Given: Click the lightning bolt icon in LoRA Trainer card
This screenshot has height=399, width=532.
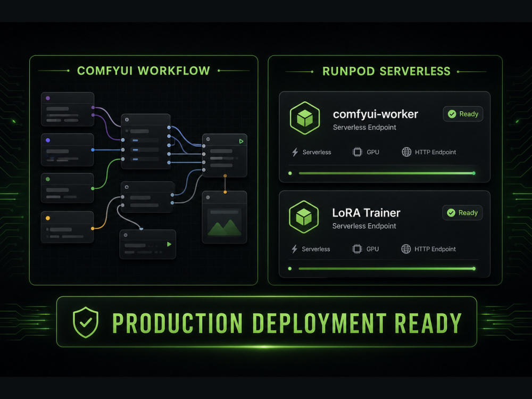Looking at the screenshot, I should click(x=294, y=249).
